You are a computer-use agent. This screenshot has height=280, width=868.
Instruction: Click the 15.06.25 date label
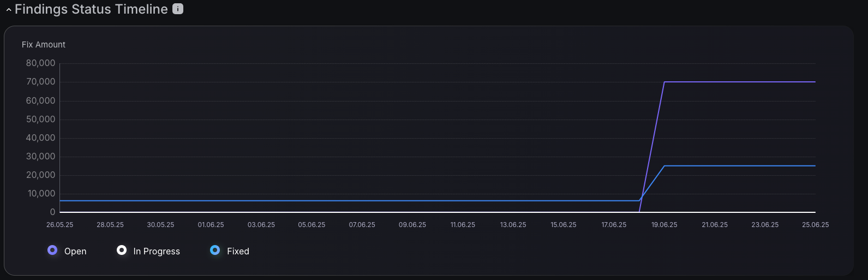pyautogui.click(x=564, y=225)
